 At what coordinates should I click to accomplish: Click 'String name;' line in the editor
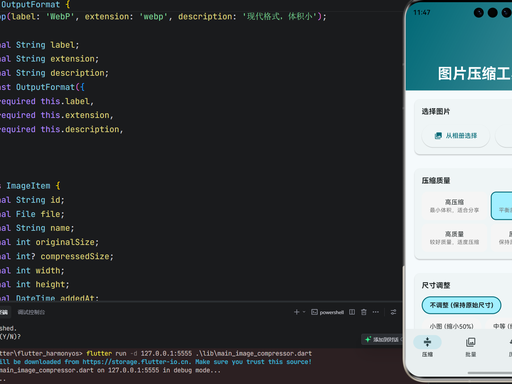[x=45, y=228]
